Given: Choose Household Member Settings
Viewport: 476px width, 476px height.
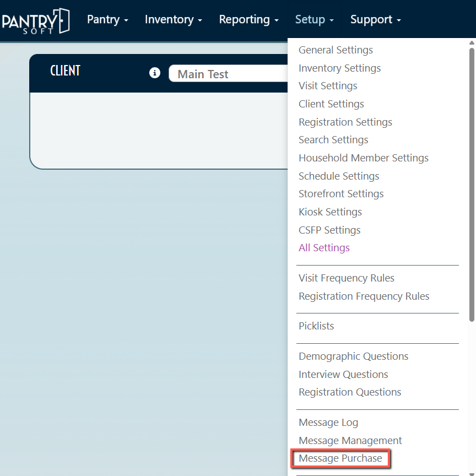Looking at the screenshot, I should [x=363, y=158].
